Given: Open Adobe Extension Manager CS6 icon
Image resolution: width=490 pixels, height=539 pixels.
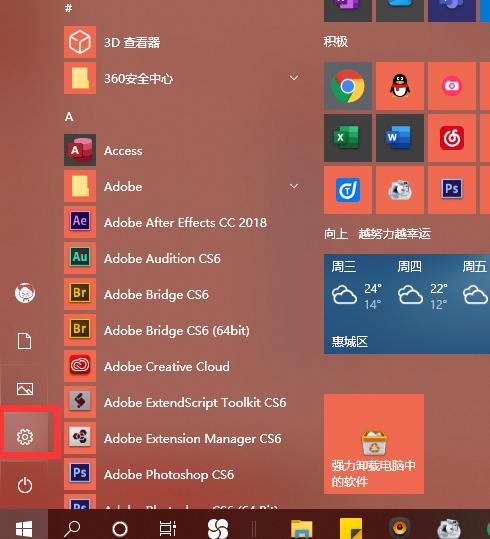Looking at the screenshot, I should click(80, 438).
